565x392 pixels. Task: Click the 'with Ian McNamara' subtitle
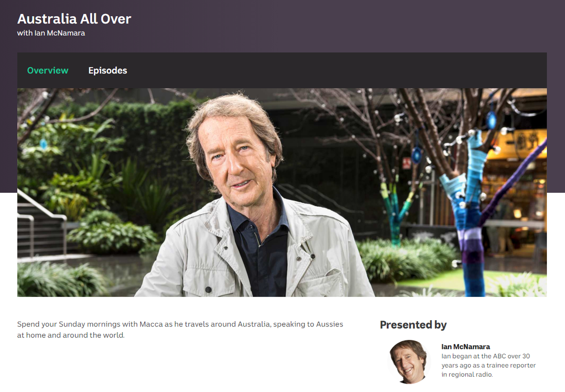coord(51,33)
